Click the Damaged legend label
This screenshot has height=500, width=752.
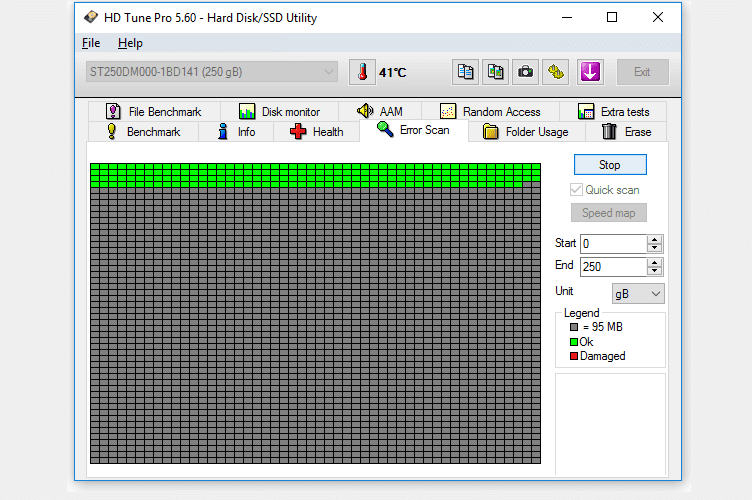tap(603, 356)
